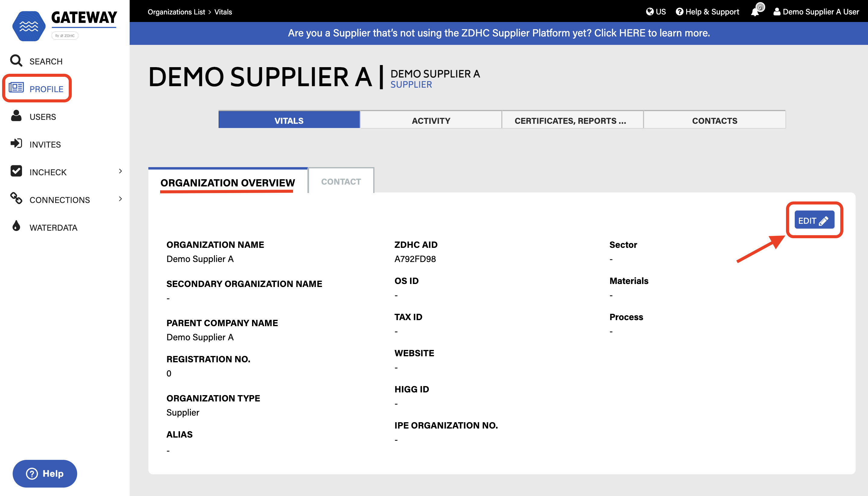Open the Profile icon in sidebar
Screen dimensions: 868x496
pyautogui.click(x=16, y=88)
